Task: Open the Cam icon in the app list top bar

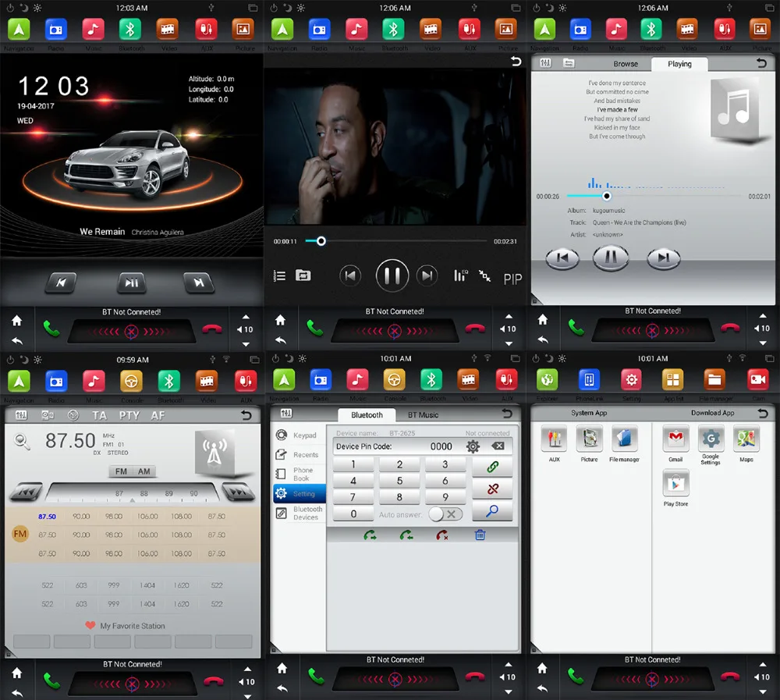Action: 758,380
